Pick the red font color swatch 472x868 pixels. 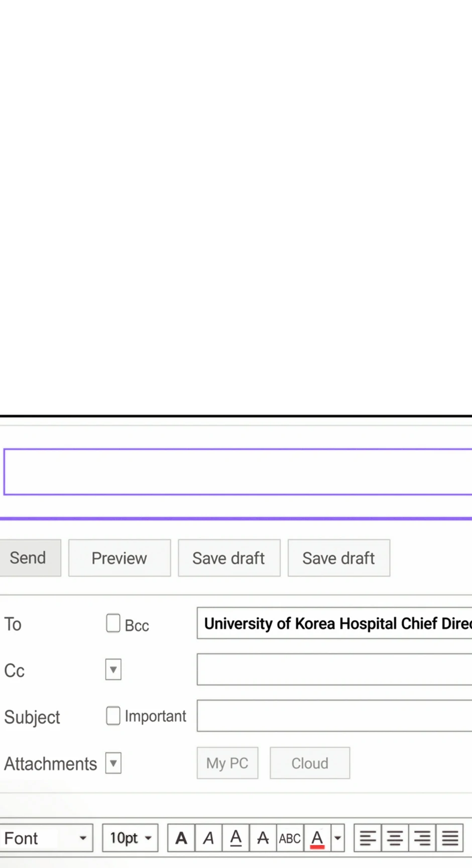[x=317, y=838]
